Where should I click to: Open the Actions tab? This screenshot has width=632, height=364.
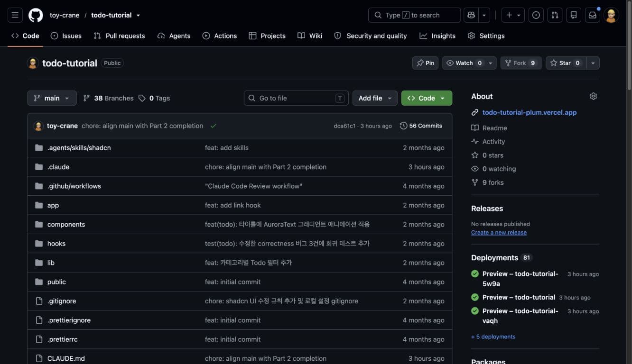219,36
